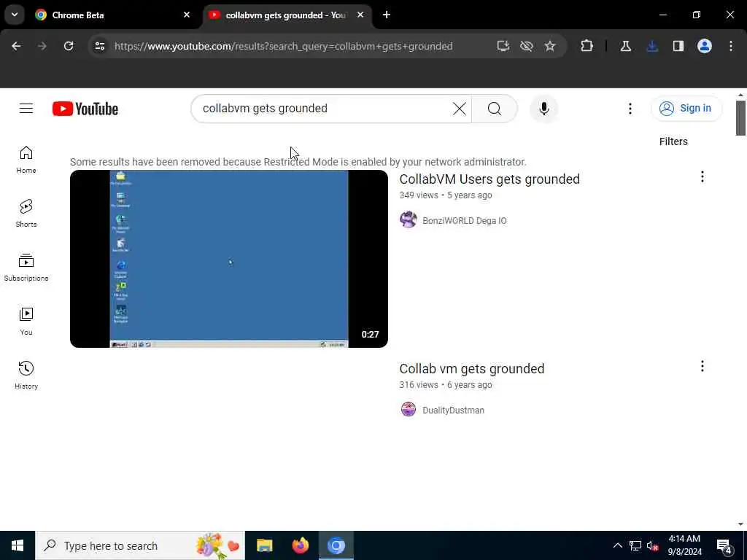The width and height of the screenshot is (747, 560).
Task: Open Chrome Labs flask icon
Action: (x=625, y=46)
